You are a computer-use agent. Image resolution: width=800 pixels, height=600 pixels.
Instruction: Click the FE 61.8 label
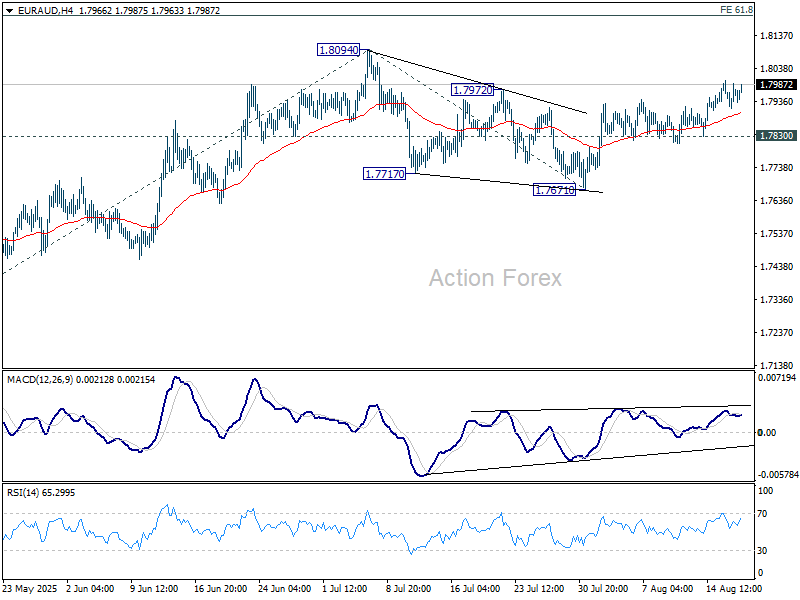tap(764, 9)
